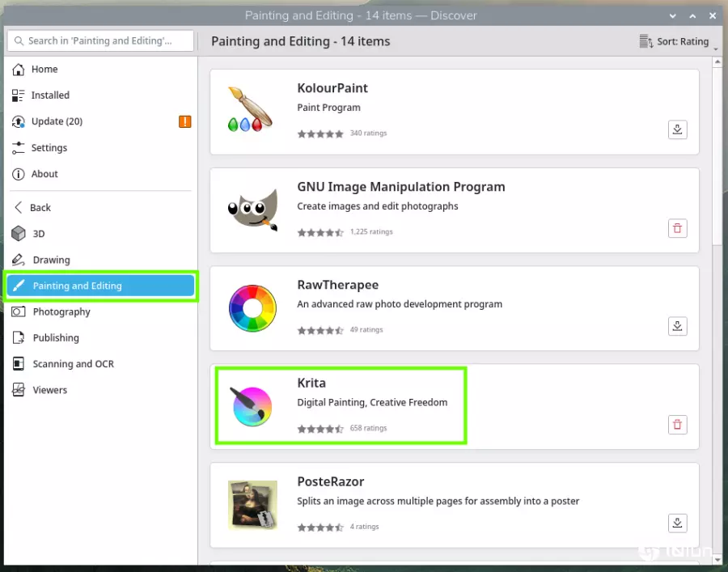Viewport: 728px width, 572px height.
Task: Open the Installed apps page
Action: coord(50,95)
